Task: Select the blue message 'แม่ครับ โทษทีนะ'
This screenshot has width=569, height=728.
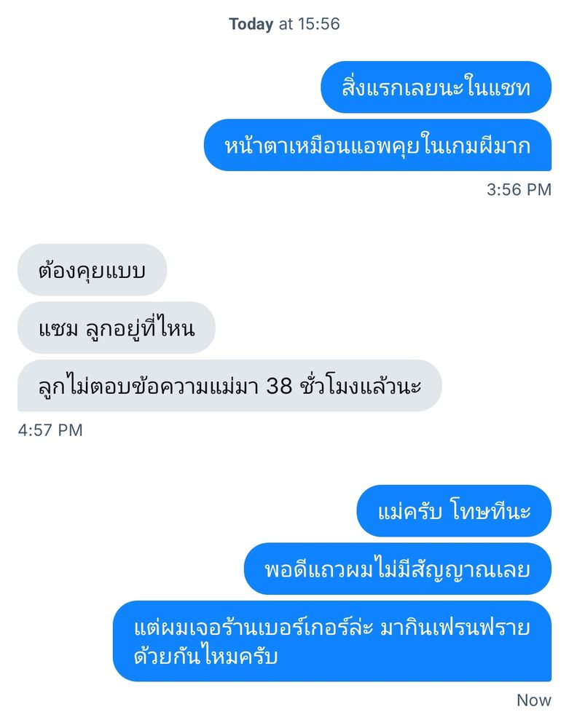Action: tap(454, 511)
